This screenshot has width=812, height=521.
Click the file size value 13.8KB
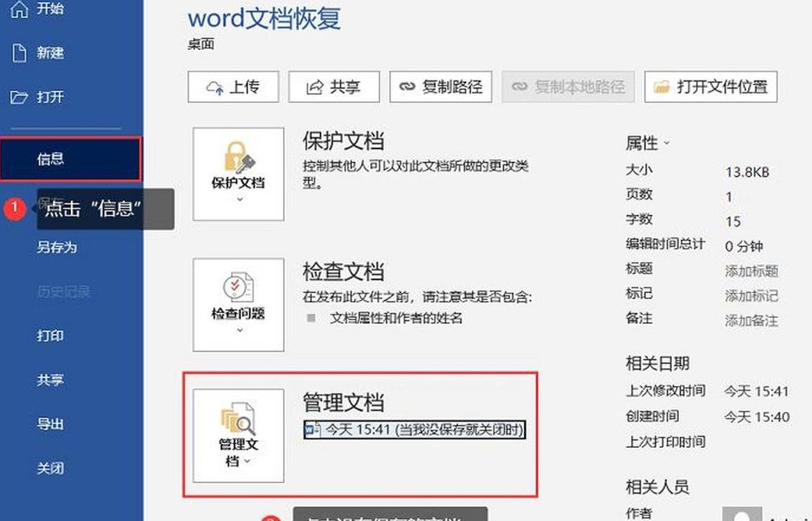(x=747, y=172)
